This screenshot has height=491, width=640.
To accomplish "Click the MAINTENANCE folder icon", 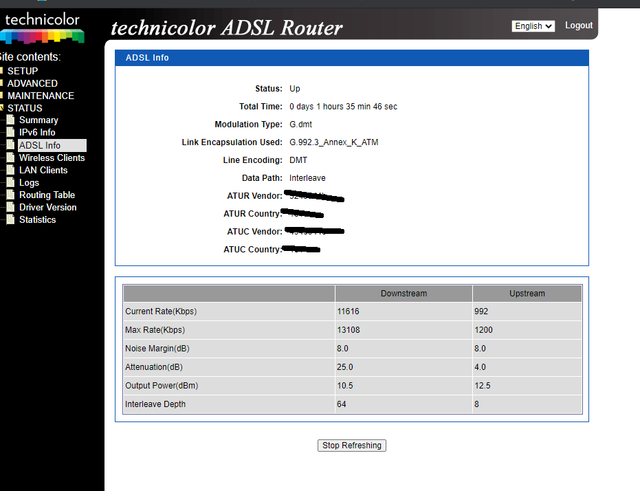I will point(2,95).
